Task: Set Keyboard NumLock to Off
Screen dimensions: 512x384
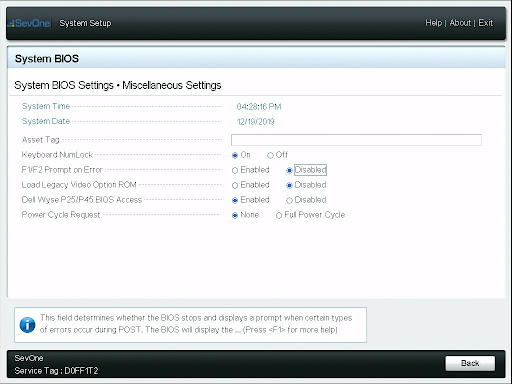Action: 270,155
